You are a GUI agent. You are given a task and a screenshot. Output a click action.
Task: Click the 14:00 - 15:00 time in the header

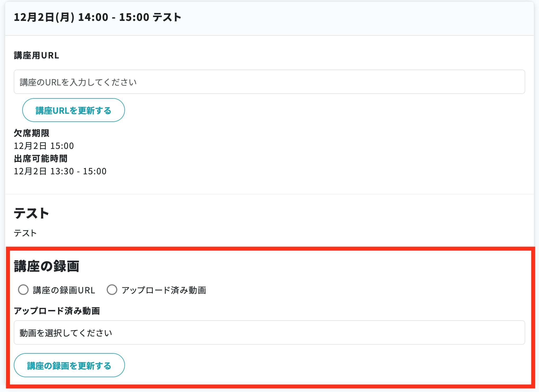(114, 17)
